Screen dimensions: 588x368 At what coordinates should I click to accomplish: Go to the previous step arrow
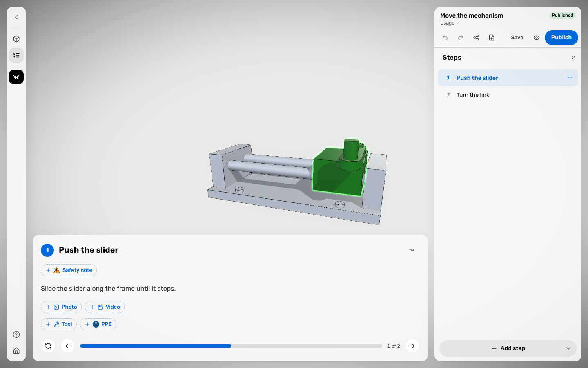(68, 346)
